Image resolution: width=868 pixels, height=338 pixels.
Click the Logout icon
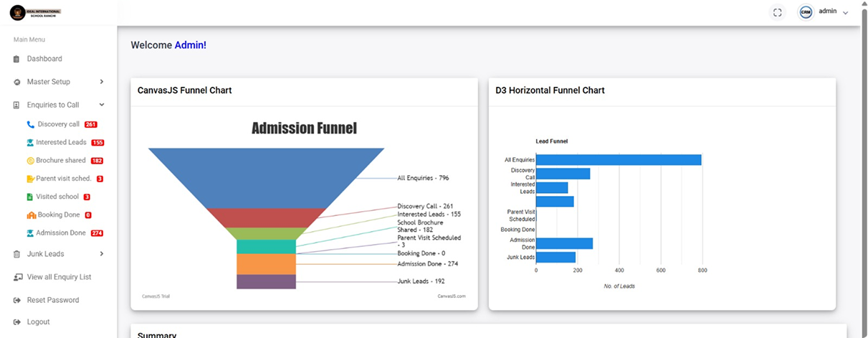(17, 322)
